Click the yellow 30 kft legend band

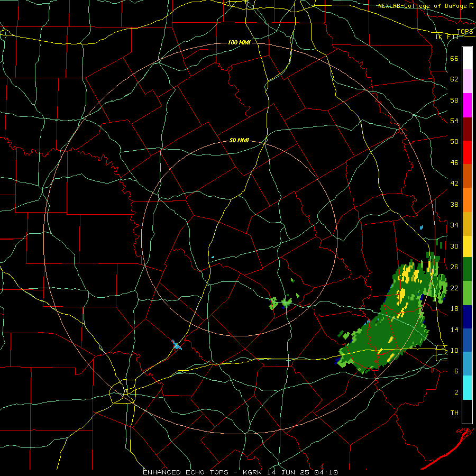point(467,246)
